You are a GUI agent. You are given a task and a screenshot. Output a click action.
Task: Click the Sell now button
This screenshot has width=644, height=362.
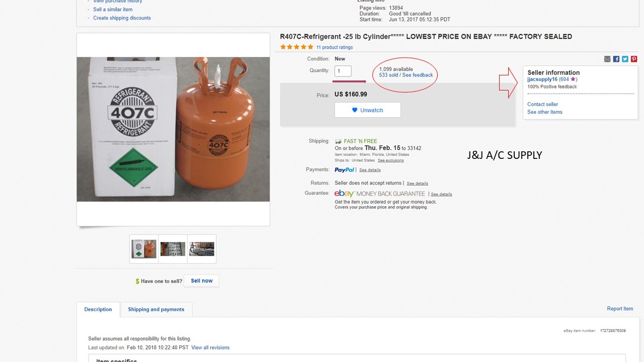coord(201,281)
